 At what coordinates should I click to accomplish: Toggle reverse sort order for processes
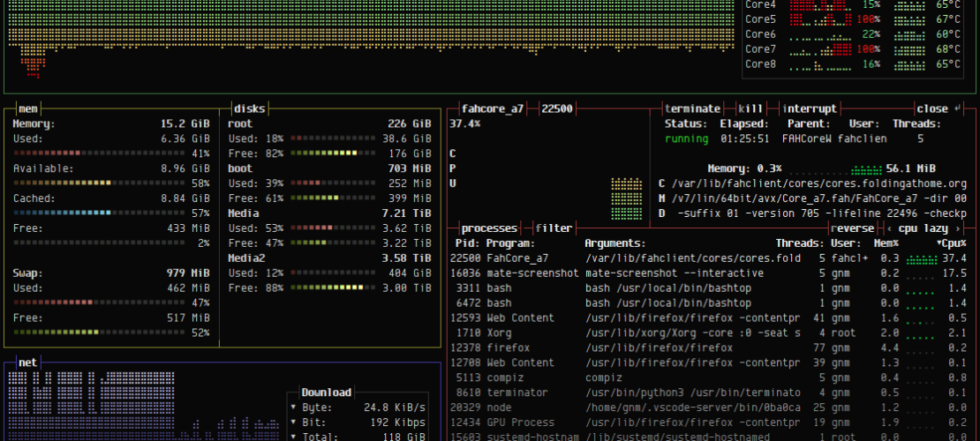[x=852, y=228]
